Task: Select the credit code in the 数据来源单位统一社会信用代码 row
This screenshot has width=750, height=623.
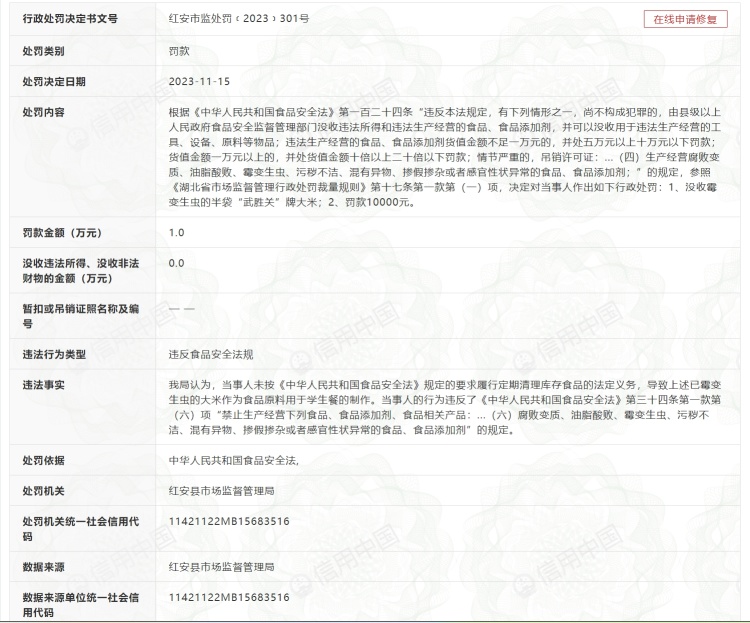Action: (x=229, y=597)
